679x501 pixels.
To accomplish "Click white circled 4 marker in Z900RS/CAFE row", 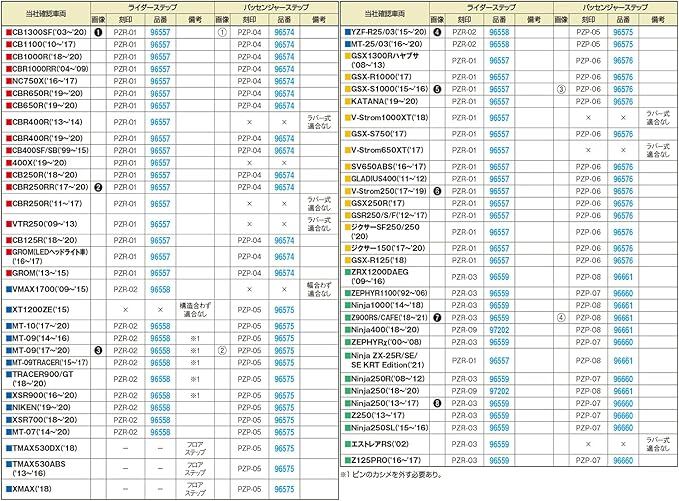I will tap(561, 318).
